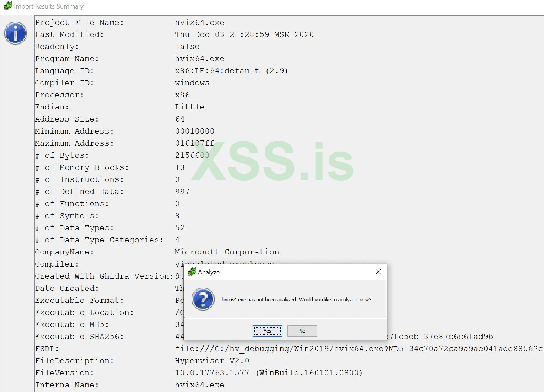Click the Ghidra dragon icon beside Import Results Summary
Viewport: 544px width, 392px height.
(x=7, y=6)
